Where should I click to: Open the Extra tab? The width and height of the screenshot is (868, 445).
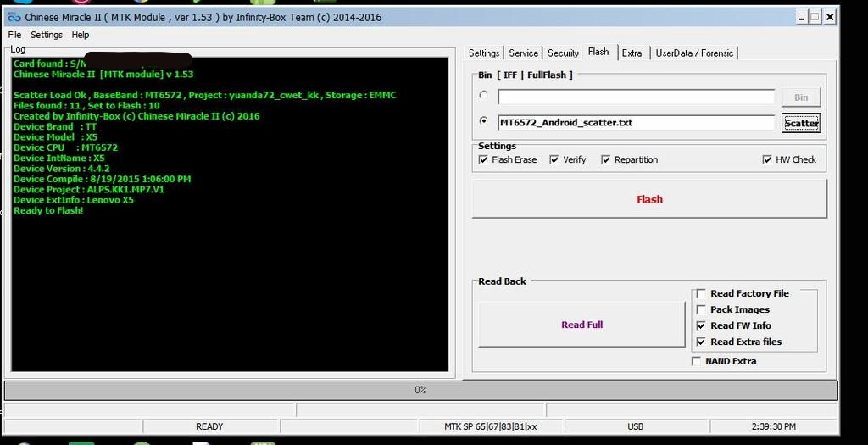click(x=632, y=53)
